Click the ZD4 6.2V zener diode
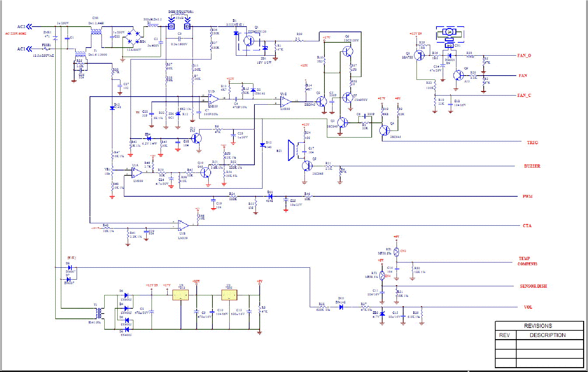The width and height of the screenshot is (588, 372). (148, 138)
